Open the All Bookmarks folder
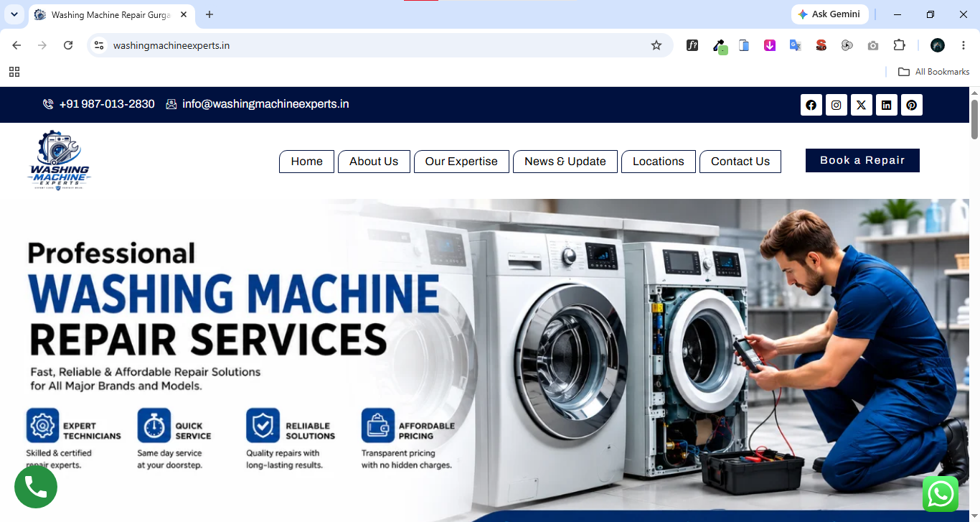The width and height of the screenshot is (980, 522). point(934,72)
